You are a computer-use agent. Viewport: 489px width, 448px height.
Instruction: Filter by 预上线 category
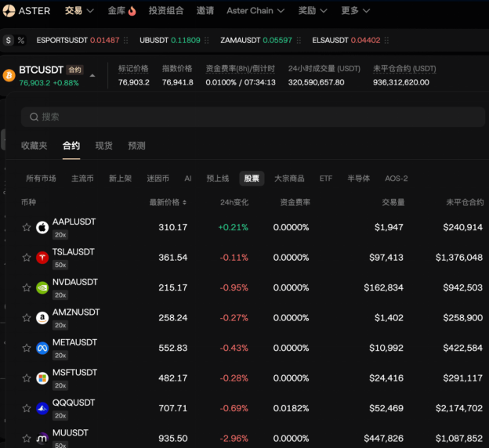coord(218,179)
